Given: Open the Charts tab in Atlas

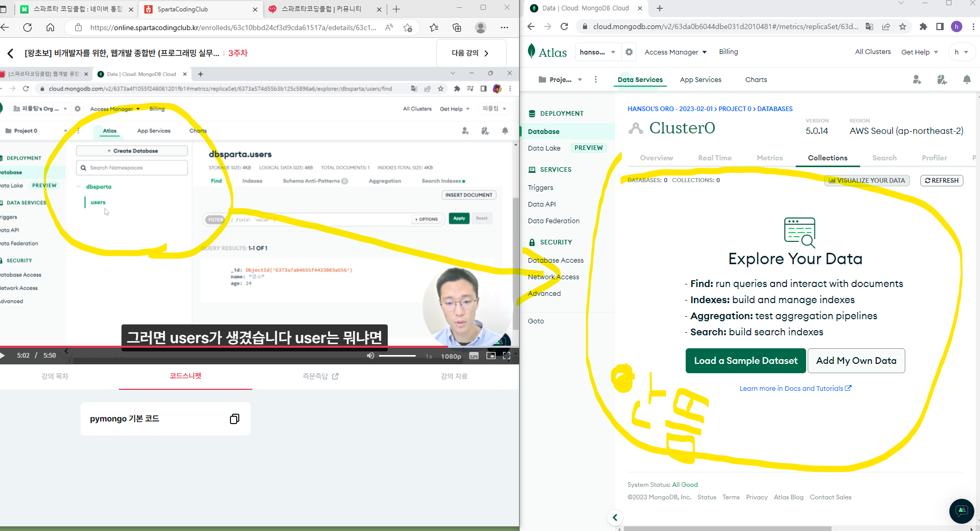Looking at the screenshot, I should pos(756,79).
